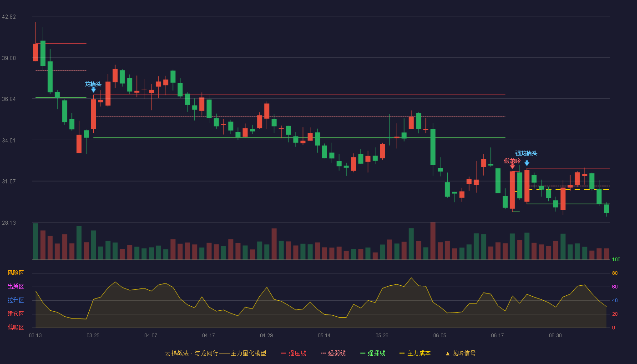Click the 06-05 date label
The height and width of the screenshot is (364, 637).
coord(440,335)
